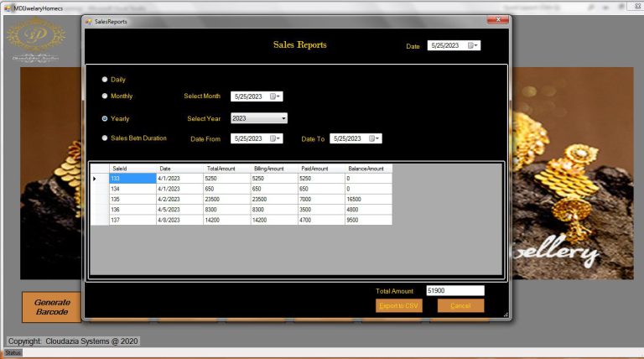
Task: Select the Daily report radio button
Action: pos(105,80)
